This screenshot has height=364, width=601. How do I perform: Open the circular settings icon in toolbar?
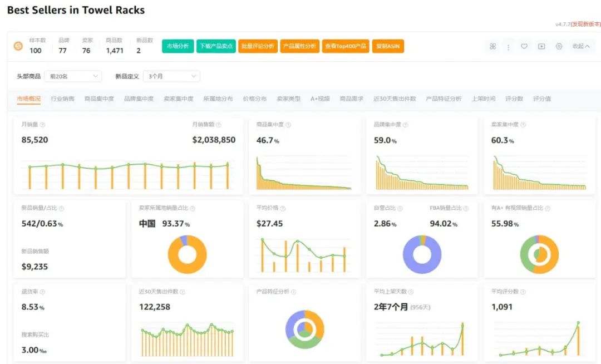(559, 46)
